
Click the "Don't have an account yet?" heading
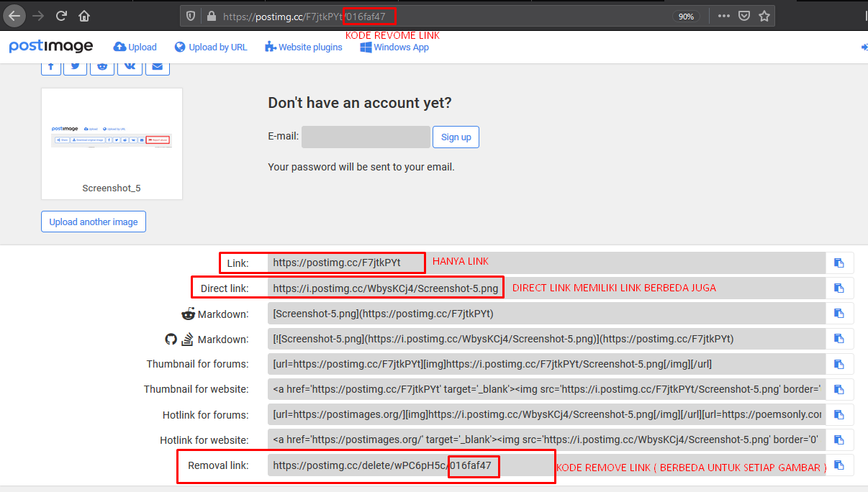tap(360, 103)
